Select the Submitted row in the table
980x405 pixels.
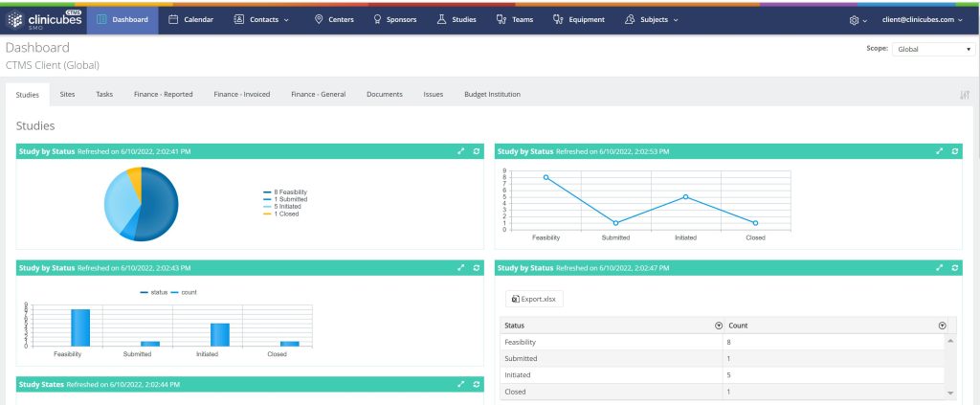[x=723, y=359]
